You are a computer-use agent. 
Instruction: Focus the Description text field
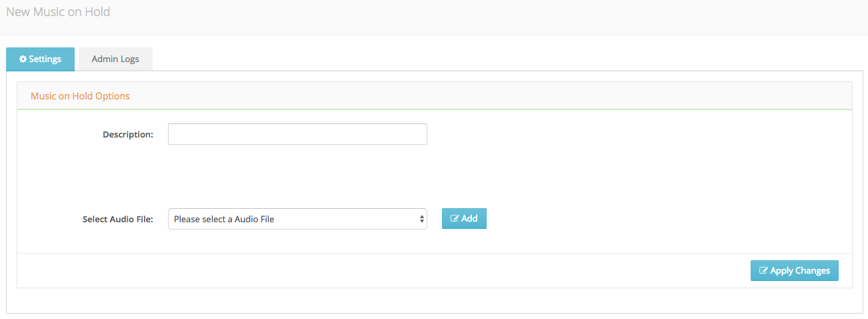click(297, 134)
